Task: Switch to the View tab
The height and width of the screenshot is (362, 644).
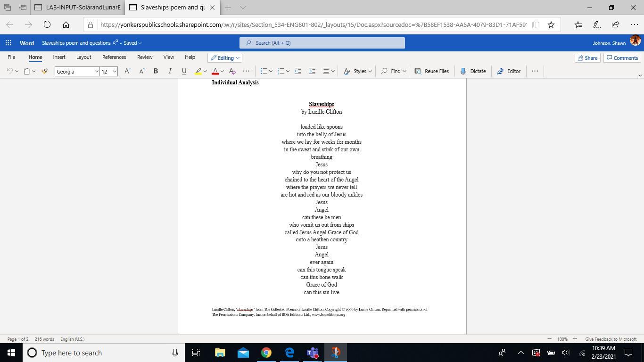Action: pos(168,57)
